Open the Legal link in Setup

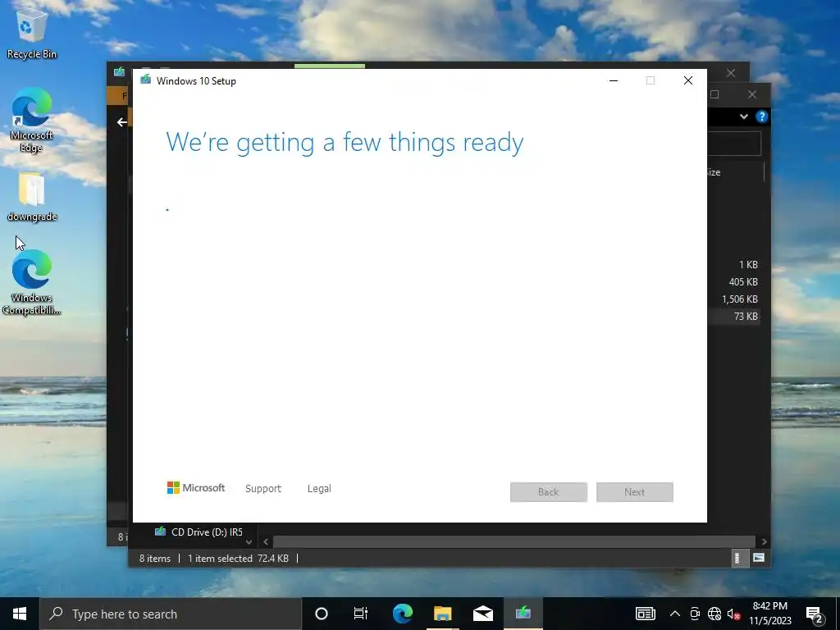(x=319, y=489)
